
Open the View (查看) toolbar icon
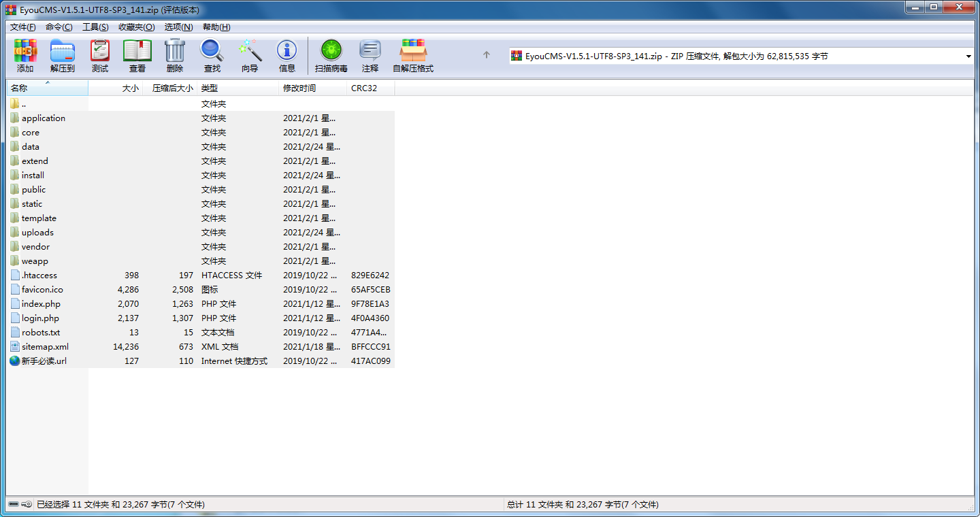137,56
